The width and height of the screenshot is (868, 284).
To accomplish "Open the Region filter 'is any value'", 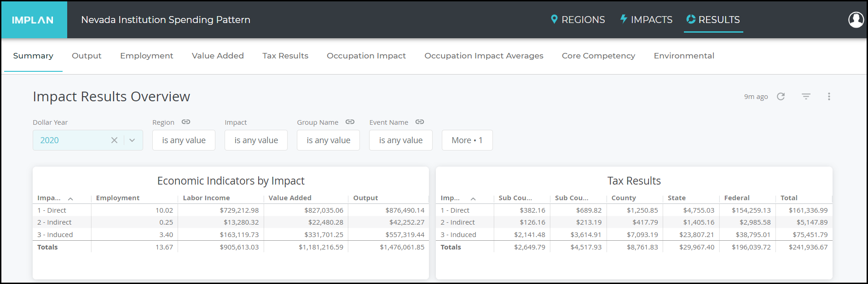I will pos(184,140).
